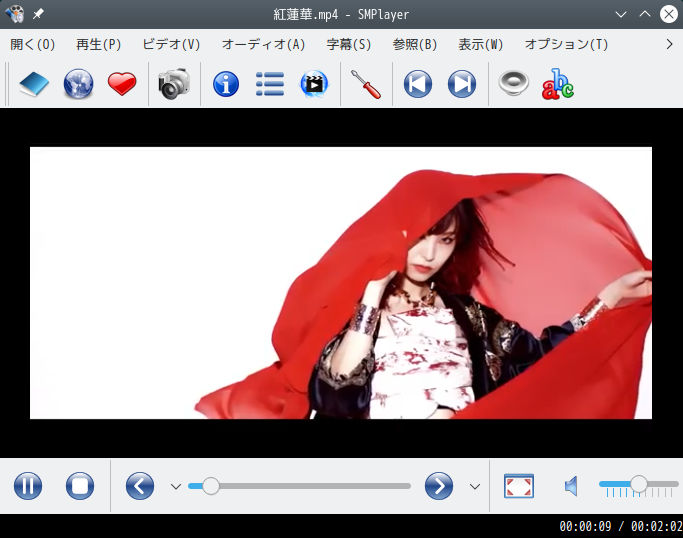Open file with the blue book icon
The height and width of the screenshot is (538, 683).
(x=34, y=84)
